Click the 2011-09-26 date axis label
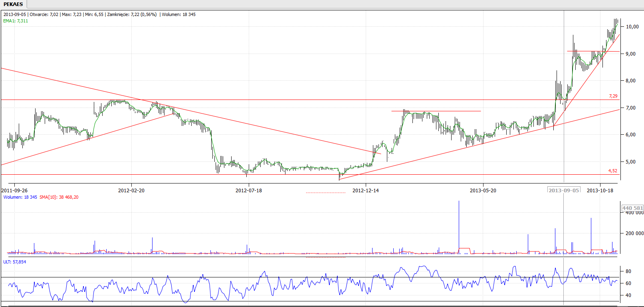Screen dimensions: 644x307 [x=15, y=190]
